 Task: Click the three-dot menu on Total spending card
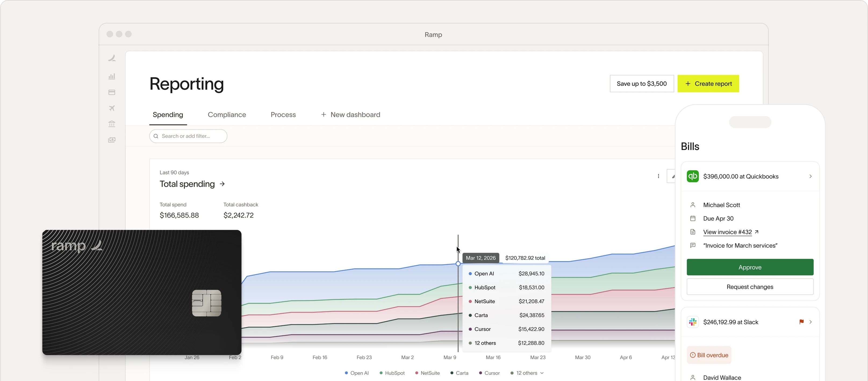click(x=658, y=176)
